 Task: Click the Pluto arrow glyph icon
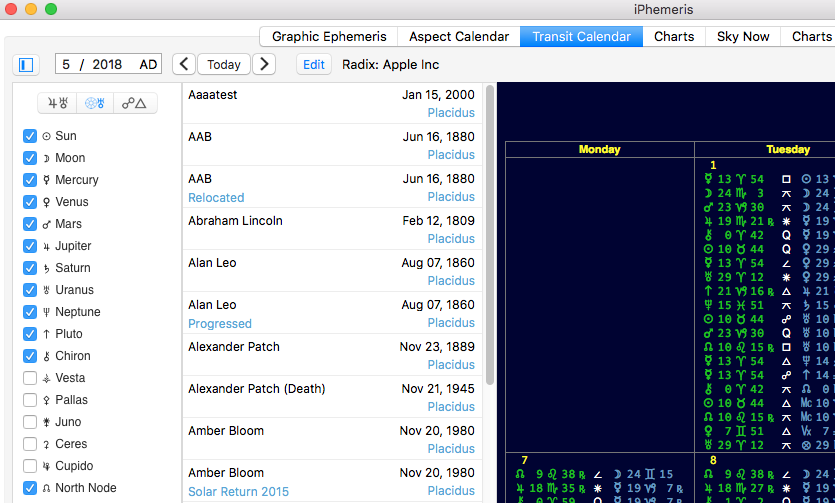(46, 334)
